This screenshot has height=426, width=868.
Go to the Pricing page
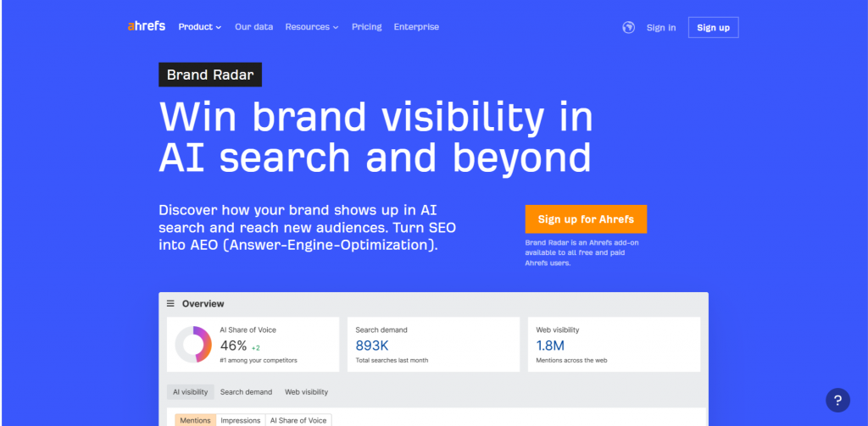(x=366, y=27)
